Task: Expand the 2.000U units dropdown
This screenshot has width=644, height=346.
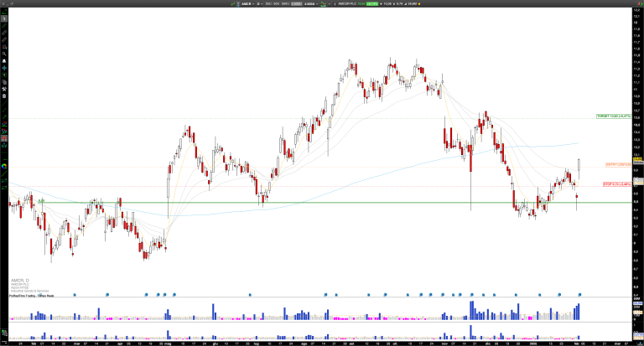Action: (309, 3)
